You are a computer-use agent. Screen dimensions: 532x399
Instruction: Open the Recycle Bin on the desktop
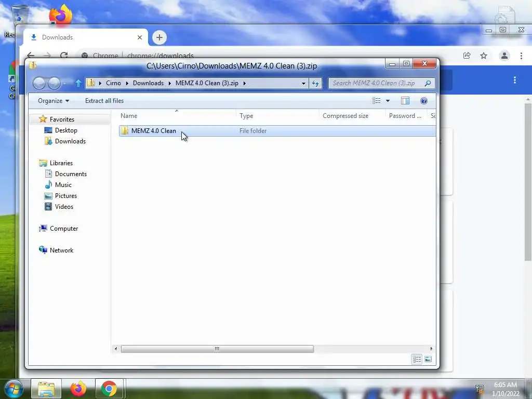point(20,14)
